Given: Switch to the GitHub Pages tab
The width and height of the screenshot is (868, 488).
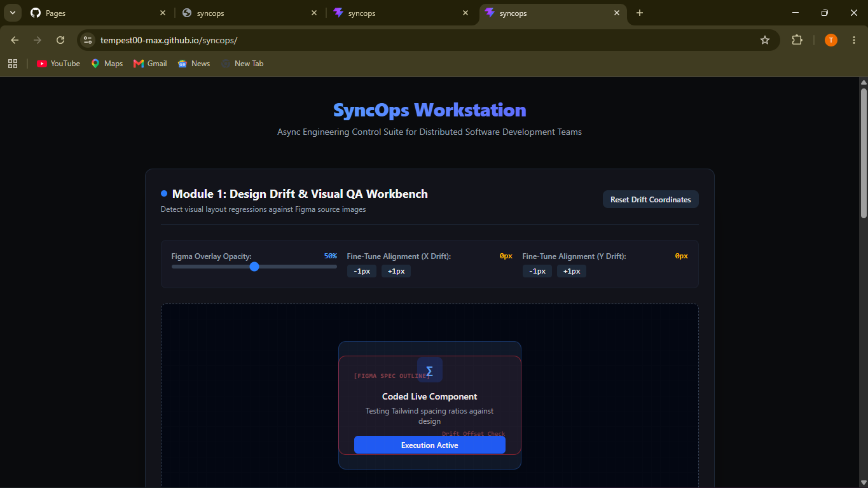Looking at the screenshot, I should point(99,13).
